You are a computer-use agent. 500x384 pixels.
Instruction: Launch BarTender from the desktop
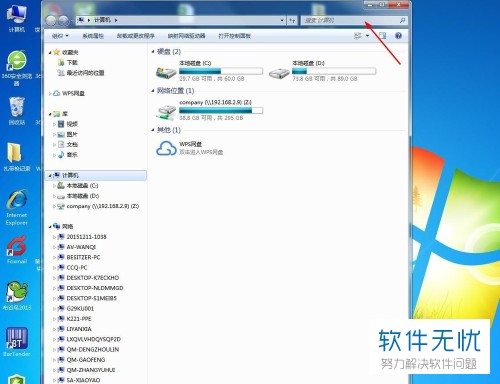[x=17, y=342]
